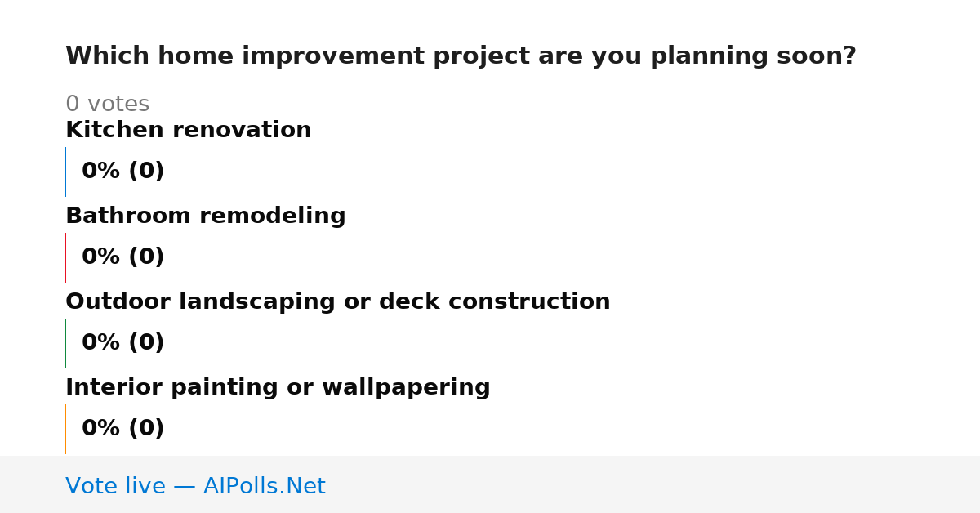The image size is (980, 513).
Task: Select the Bathroom remodeling option
Action: point(206,216)
